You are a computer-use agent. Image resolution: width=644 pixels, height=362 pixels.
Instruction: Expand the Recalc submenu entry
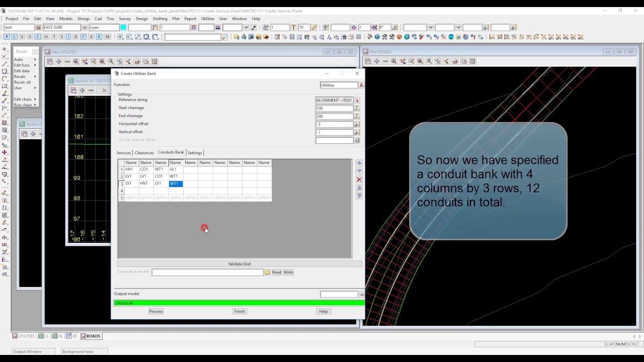click(x=25, y=76)
